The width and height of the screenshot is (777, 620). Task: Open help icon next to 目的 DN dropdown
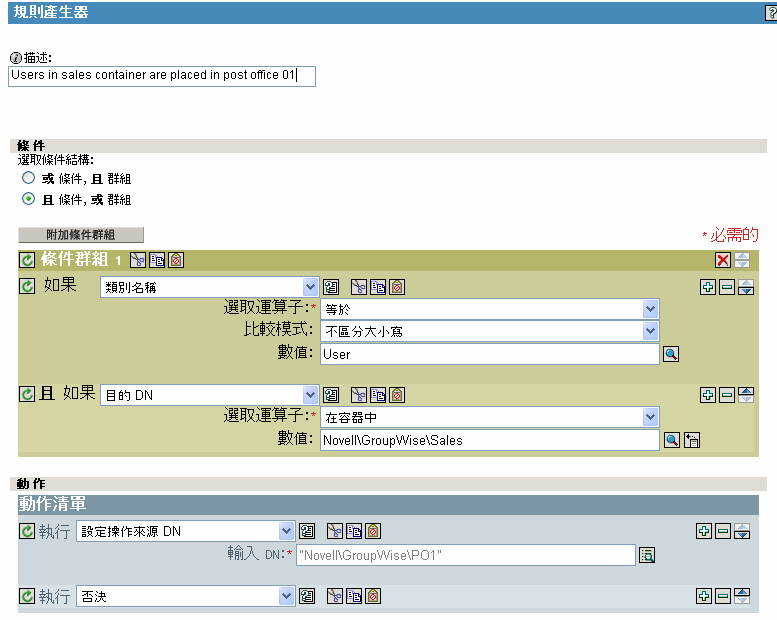(331, 395)
